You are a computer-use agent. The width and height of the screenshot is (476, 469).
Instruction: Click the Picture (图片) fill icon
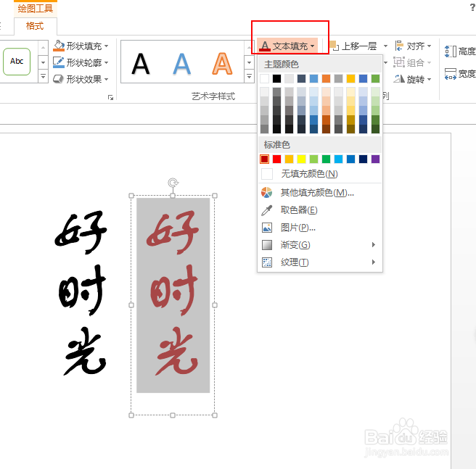click(x=267, y=228)
